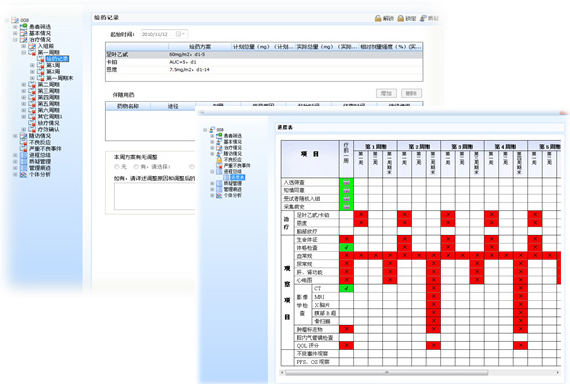570x384 pixels.
Task: Select the highlighted 给药记录 item in the back tree
Action: [x=57, y=59]
